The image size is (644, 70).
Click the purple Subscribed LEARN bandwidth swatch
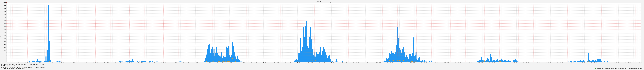pos(2,69)
